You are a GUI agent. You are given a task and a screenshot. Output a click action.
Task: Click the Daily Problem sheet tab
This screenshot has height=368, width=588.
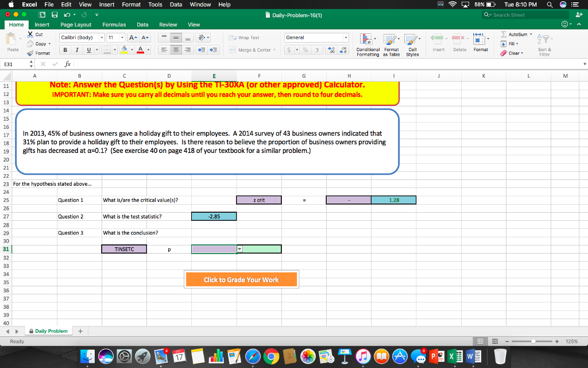tap(49, 331)
